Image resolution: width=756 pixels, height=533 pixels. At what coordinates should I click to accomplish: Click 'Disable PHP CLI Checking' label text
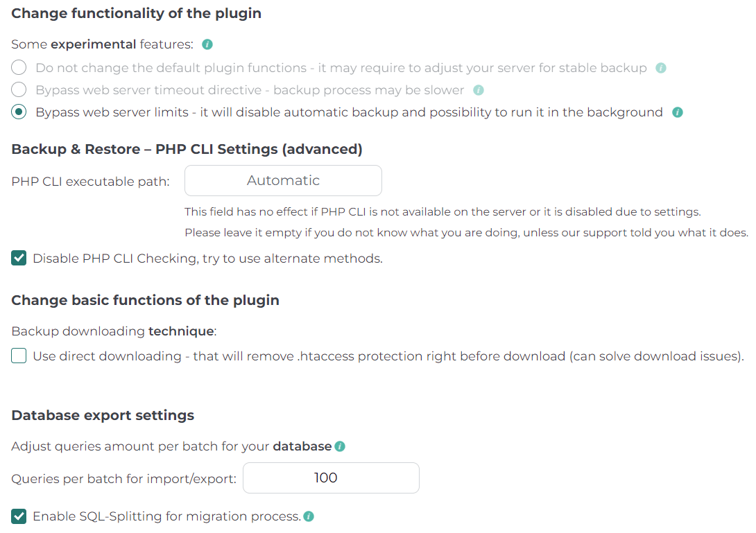coord(207,259)
